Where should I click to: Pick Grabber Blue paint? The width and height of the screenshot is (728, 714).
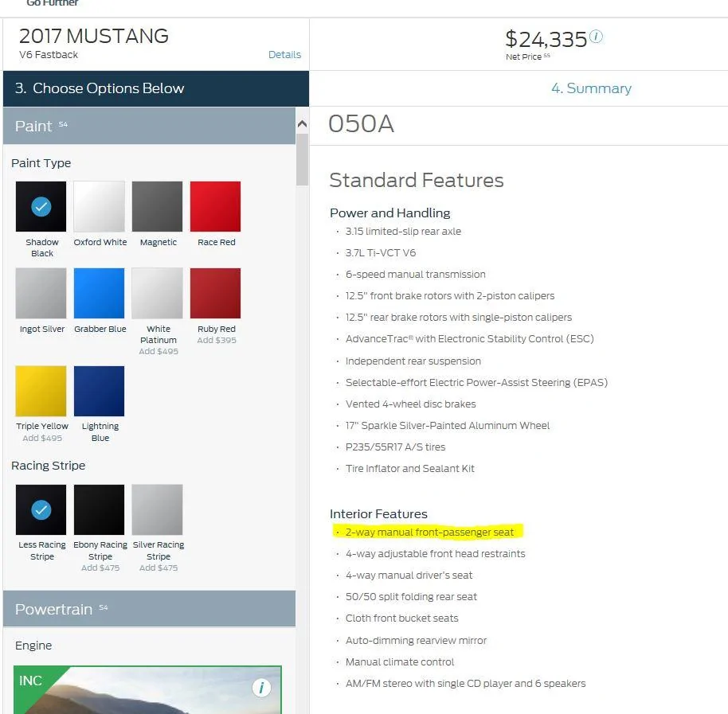99,293
